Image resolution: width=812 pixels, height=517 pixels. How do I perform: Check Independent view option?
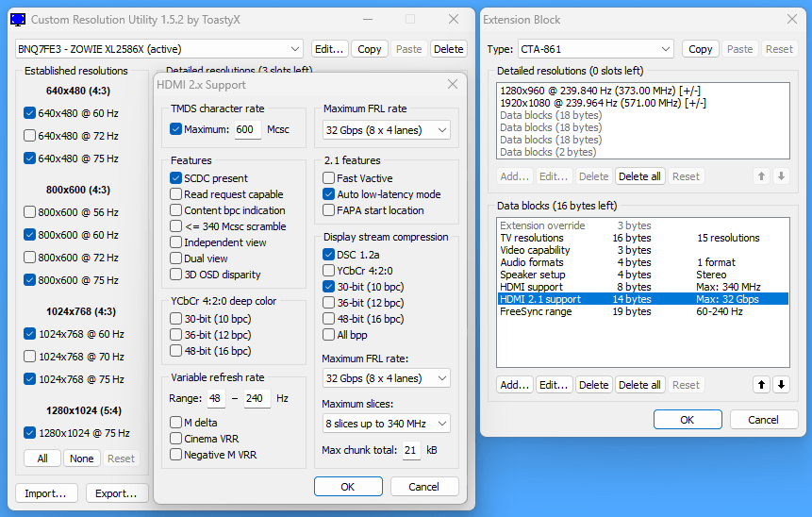pyautogui.click(x=176, y=242)
